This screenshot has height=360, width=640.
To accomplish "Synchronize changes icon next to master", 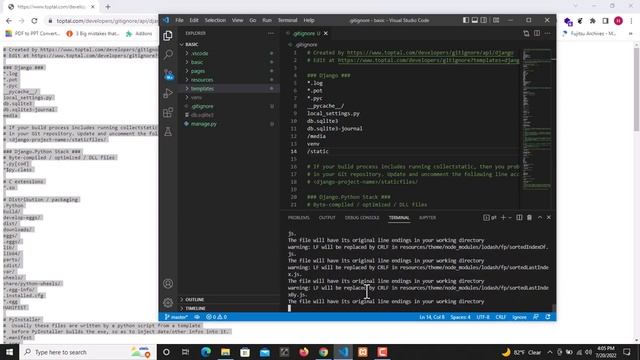I will (x=197, y=317).
